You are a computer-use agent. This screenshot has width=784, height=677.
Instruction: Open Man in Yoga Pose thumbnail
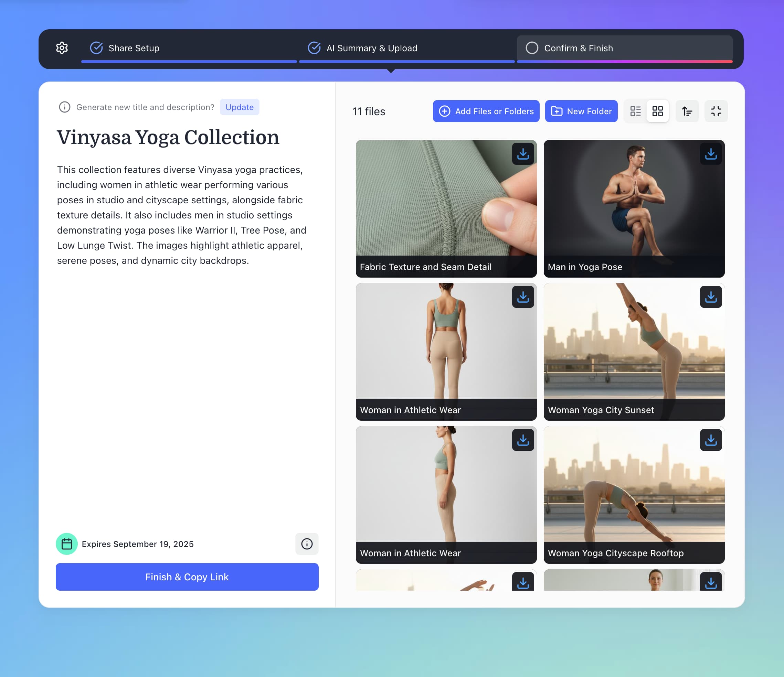[x=634, y=209]
